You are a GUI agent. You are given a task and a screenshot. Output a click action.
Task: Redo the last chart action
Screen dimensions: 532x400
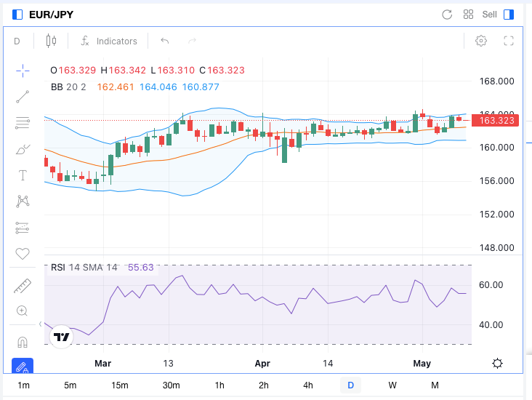click(x=192, y=41)
